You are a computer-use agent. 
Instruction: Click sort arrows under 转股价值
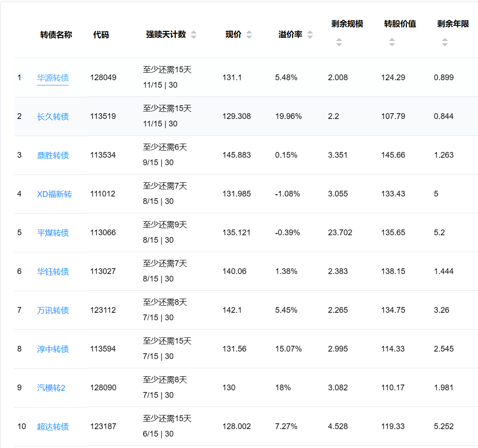coord(392,42)
